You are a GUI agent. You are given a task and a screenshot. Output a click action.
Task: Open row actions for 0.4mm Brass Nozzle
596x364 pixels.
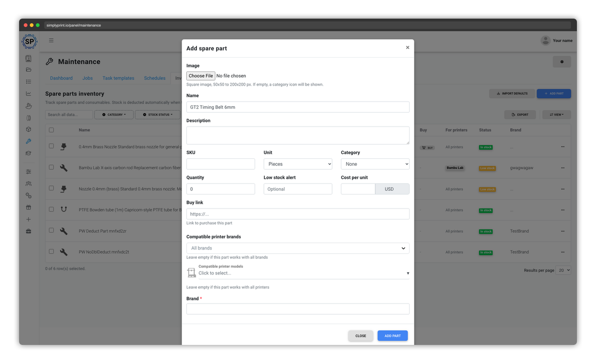(562, 147)
